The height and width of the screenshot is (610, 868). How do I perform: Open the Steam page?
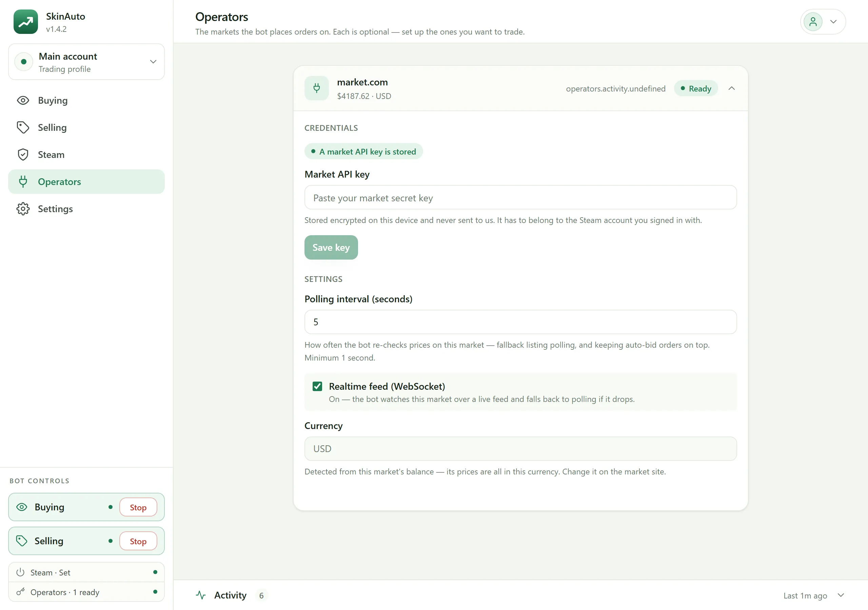(x=86, y=155)
